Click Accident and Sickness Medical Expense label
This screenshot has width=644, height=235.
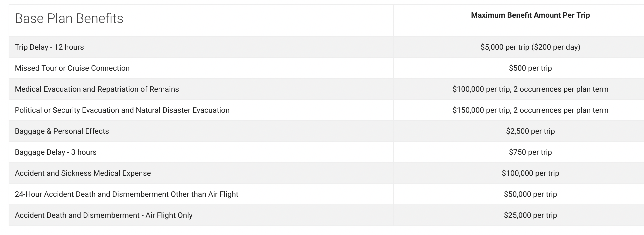(x=83, y=173)
